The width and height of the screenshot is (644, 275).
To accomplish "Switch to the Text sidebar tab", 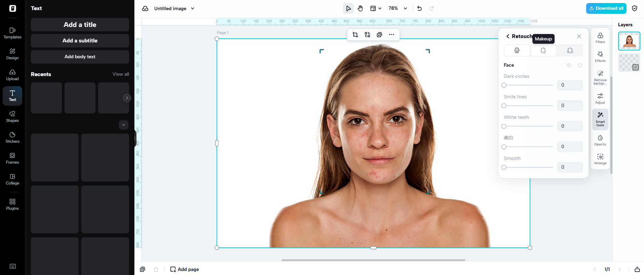I will pyautogui.click(x=12, y=96).
